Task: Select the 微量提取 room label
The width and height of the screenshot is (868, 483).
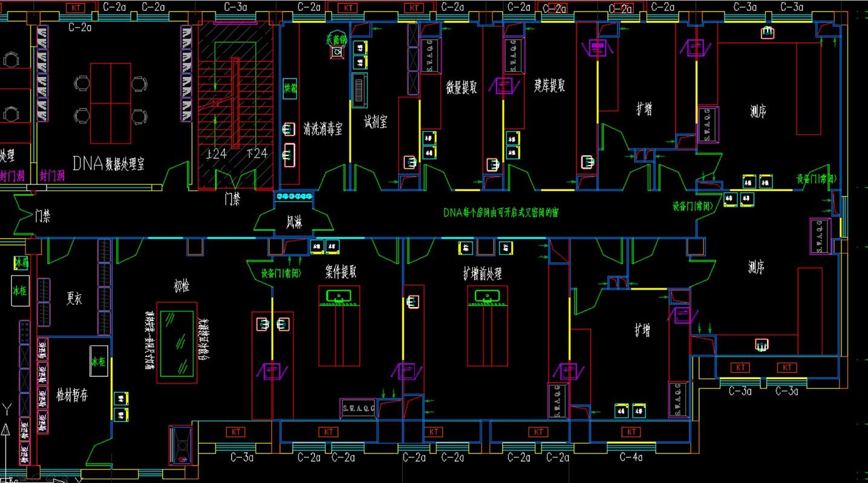Action: click(462, 87)
